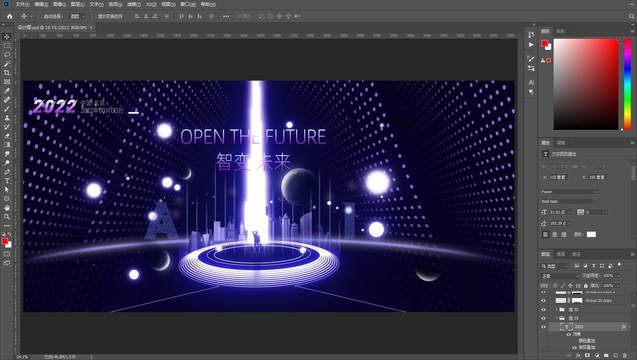Open the blend mode dropdown in Layers panel
This screenshot has width=637, height=360.
coord(559,276)
